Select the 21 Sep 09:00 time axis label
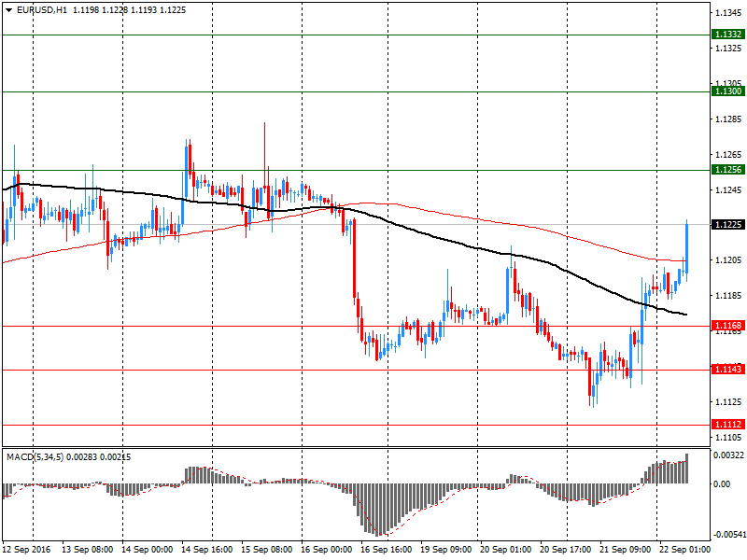The height and width of the screenshot is (560, 747). [x=625, y=550]
